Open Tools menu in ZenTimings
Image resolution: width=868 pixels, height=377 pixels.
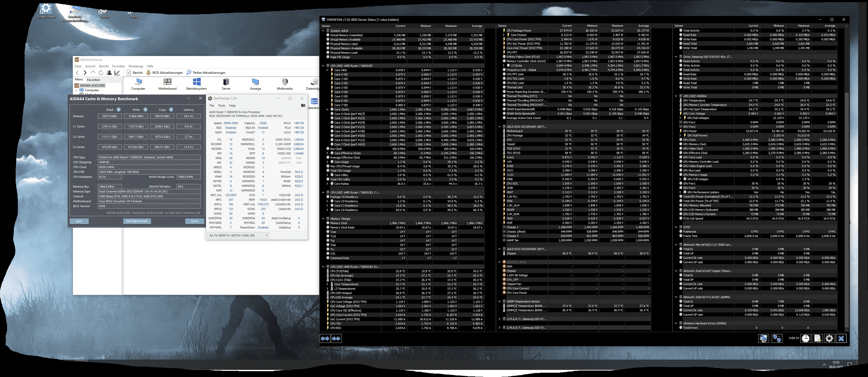click(x=221, y=105)
